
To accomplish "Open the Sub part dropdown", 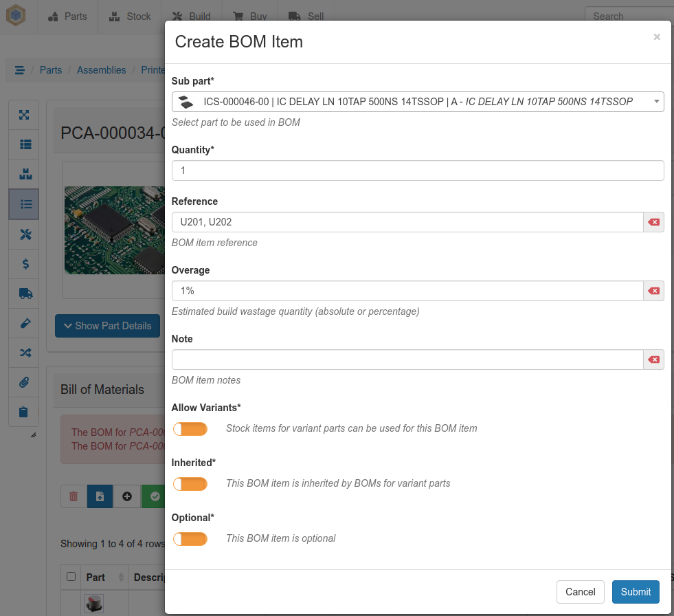I will [417, 102].
